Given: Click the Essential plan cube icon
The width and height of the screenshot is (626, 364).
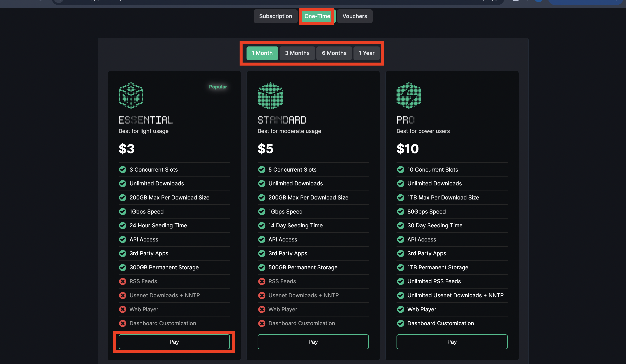Looking at the screenshot, I should [x=131, y=96].
